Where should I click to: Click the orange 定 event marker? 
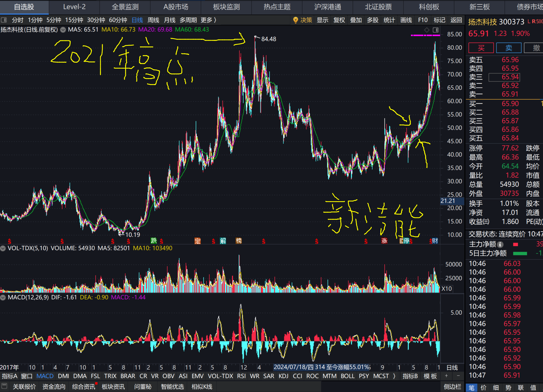197,241
